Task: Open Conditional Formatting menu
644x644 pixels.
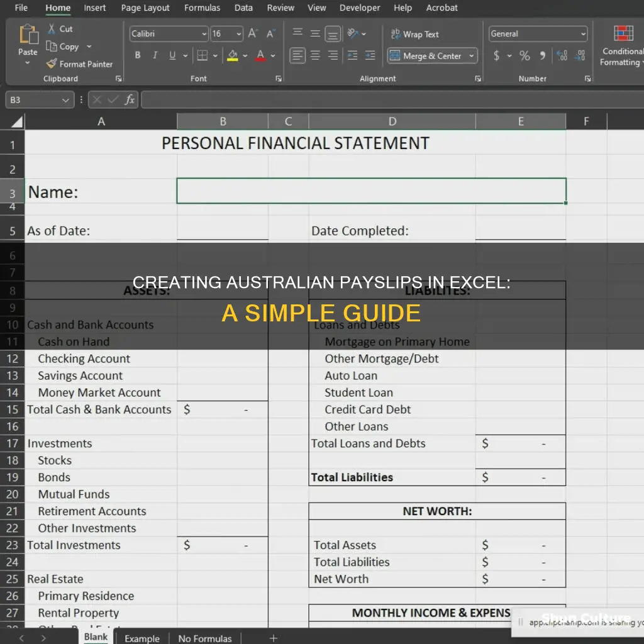Action: click(623, 45)
